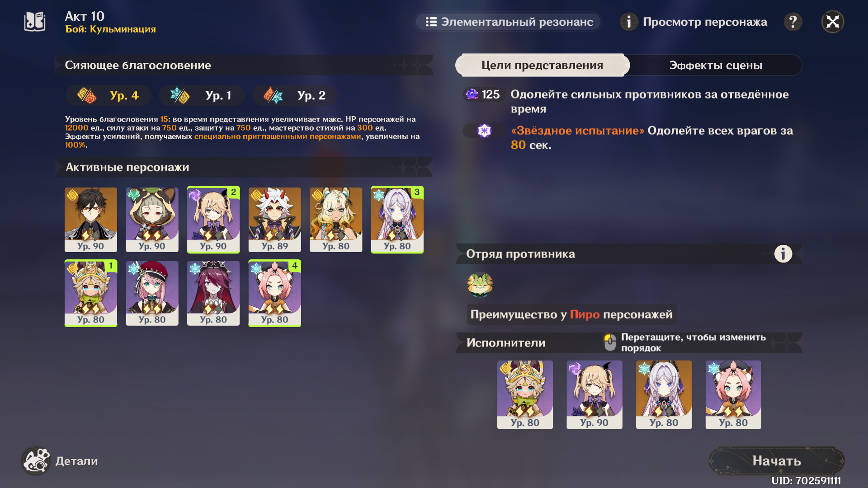Image resolution: width=868 pixels, height=488 pixels.
Task: Click the pink-haired performer in Исполнители row
Action: pos(733,394)
